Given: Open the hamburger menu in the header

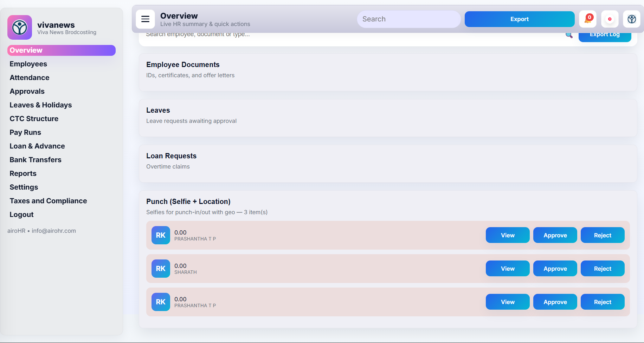Looking at the screenshot, I should (145, 19).
